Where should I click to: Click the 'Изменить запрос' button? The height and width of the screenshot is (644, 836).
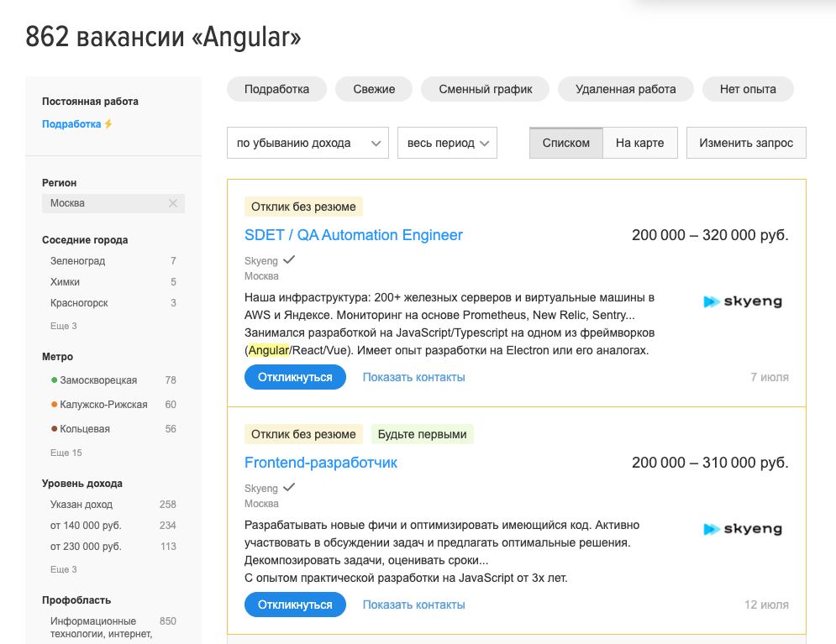pos(746,143)
